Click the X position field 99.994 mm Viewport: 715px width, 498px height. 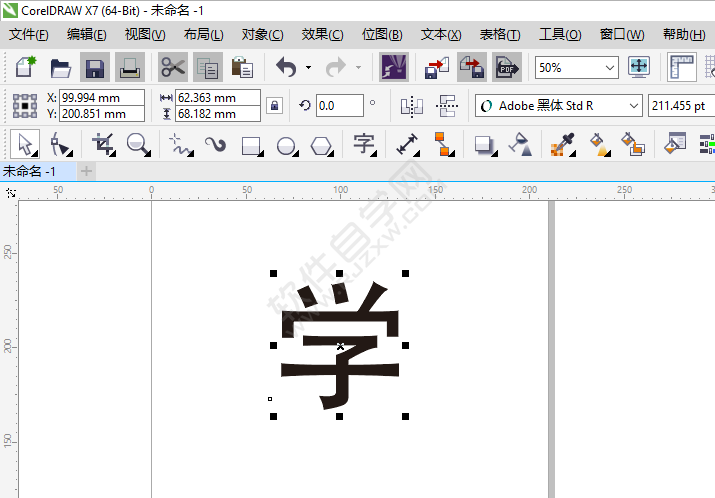(102, 98)
